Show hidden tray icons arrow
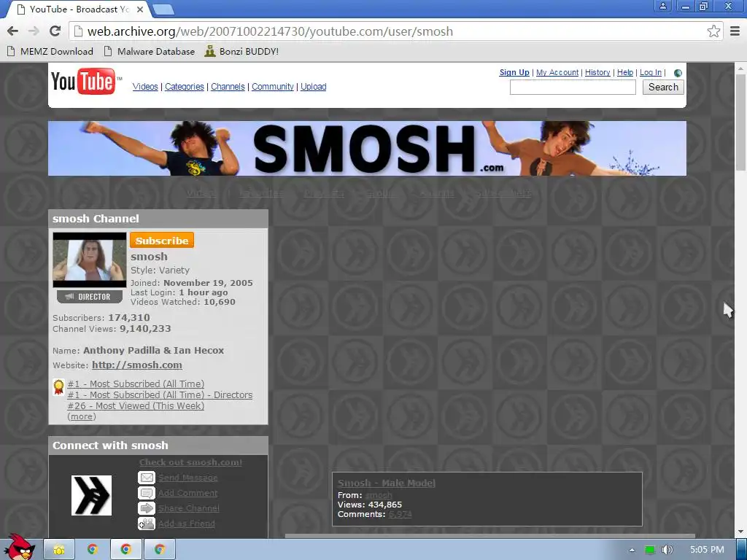 coord(632,550)
